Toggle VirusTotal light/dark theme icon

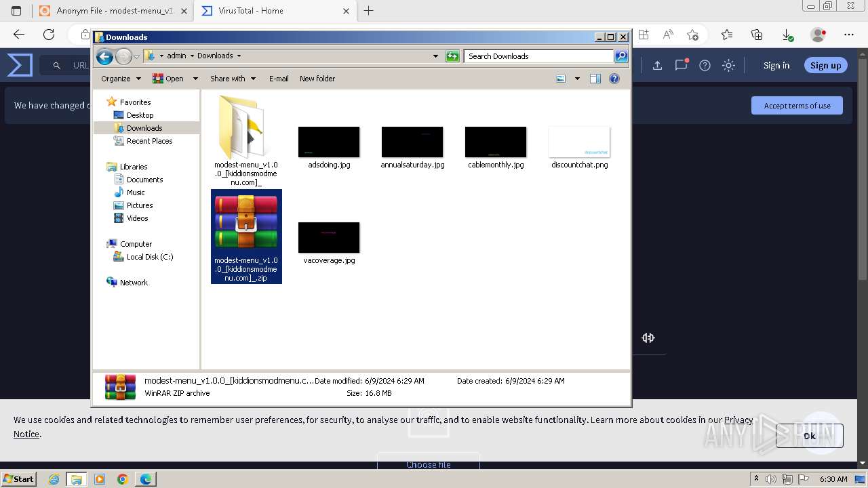click(728, 66)
